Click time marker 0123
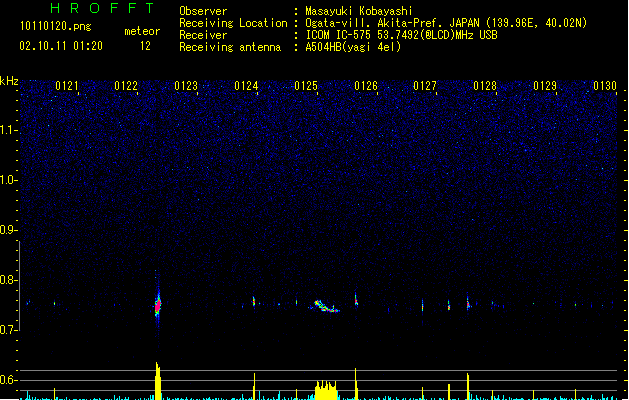629x400 pixels. (x=186, y=86)
